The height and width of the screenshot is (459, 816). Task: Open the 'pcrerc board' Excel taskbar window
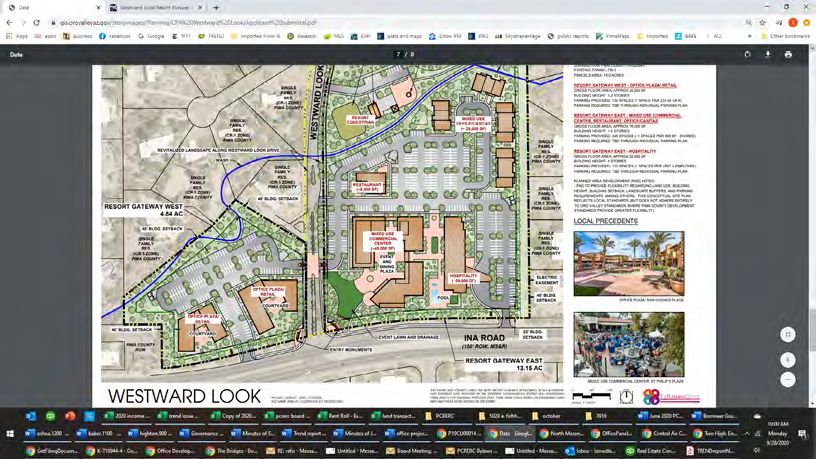(x=288, y=416)
